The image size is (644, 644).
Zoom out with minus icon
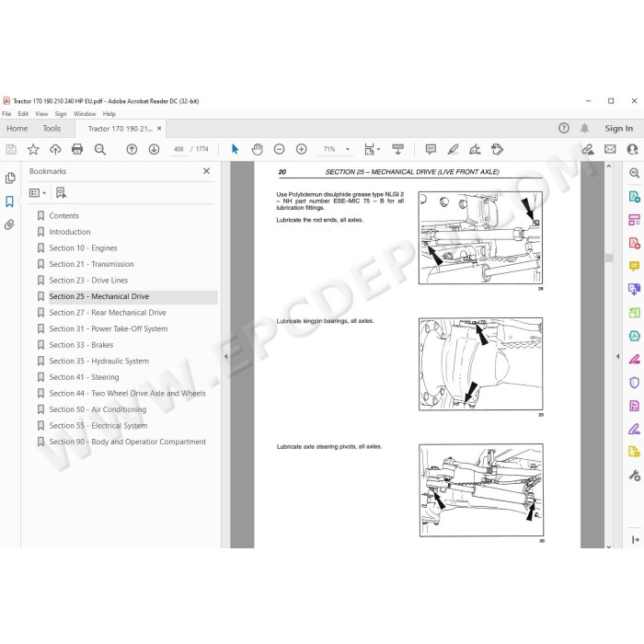[280, 149]
